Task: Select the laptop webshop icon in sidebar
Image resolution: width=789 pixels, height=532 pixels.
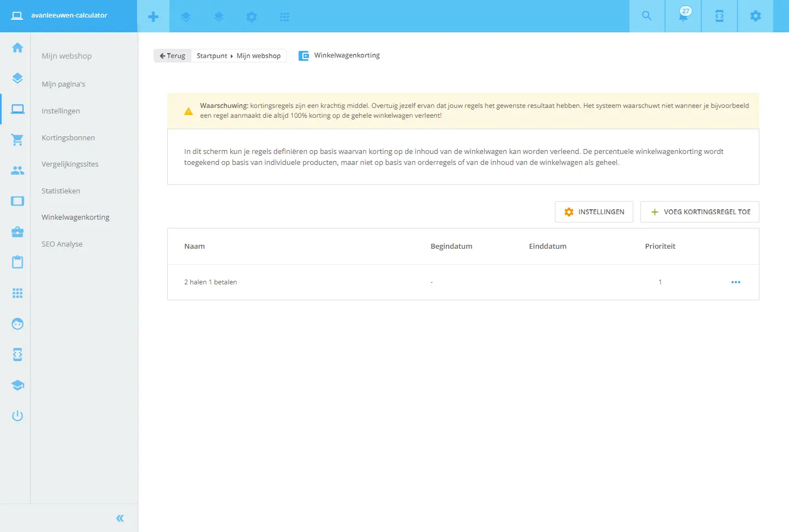Action: [18, 109]
